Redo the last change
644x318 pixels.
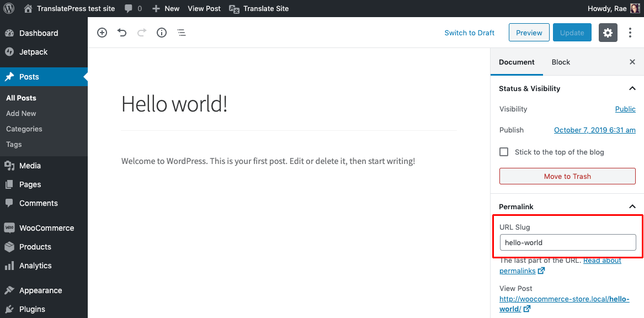[142, 33]
